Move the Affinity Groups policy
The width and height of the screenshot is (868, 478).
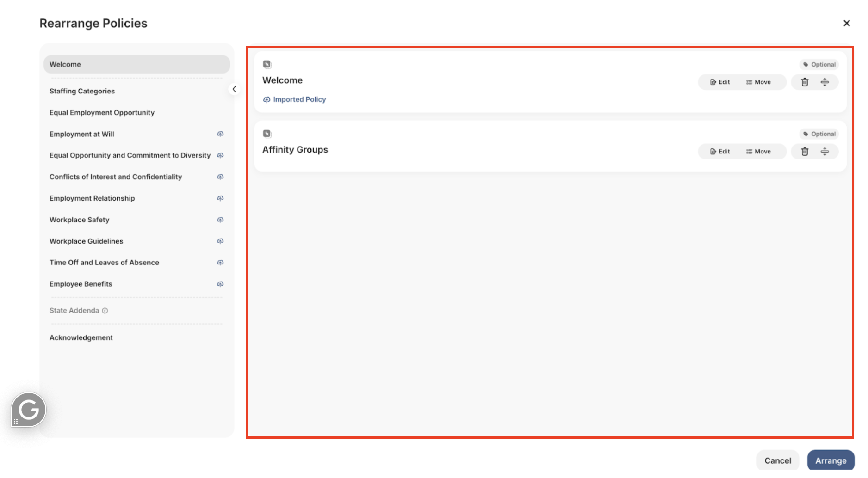pos(758,152)
